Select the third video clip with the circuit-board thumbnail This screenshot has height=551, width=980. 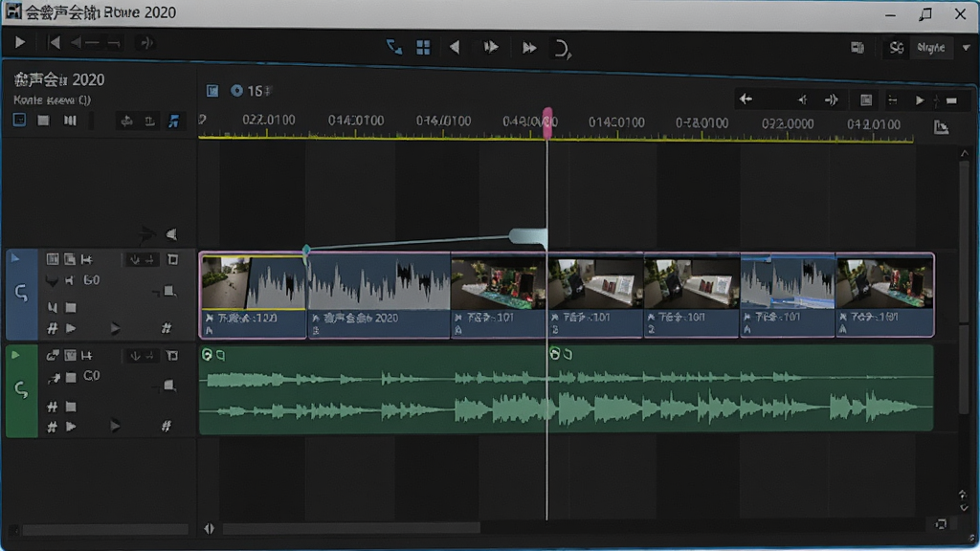[498, 296]
